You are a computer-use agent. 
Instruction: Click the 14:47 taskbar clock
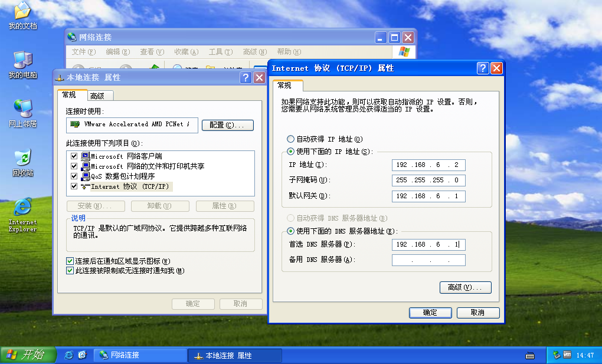(x=585, y=355)
